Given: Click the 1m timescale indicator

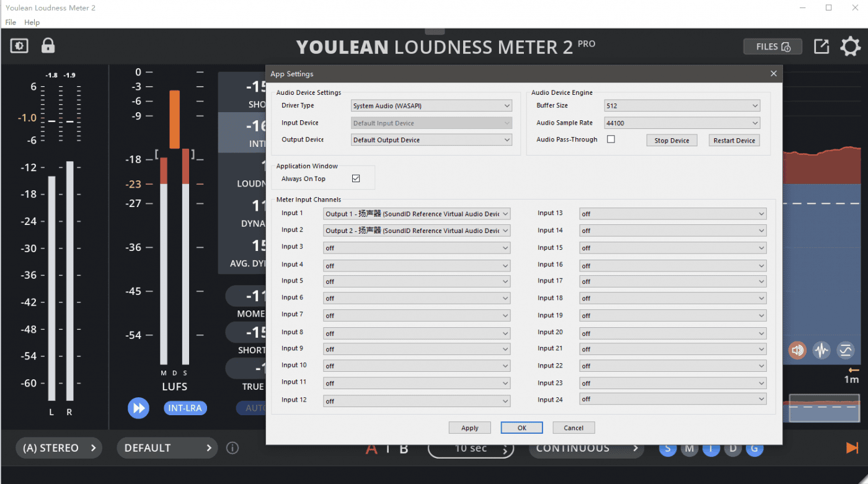Looking at the screenshot, I should coord(852,379).
